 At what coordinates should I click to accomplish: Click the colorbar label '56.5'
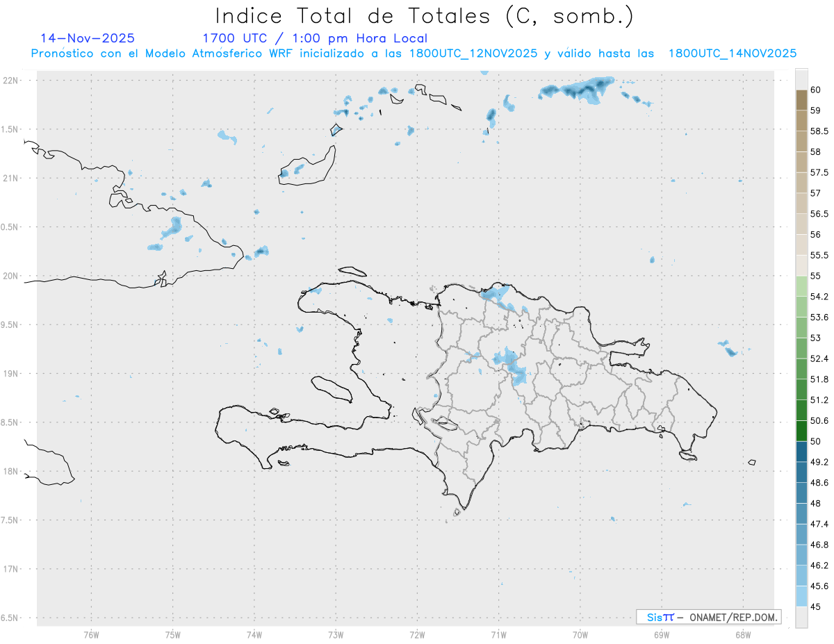coord(819,214)
